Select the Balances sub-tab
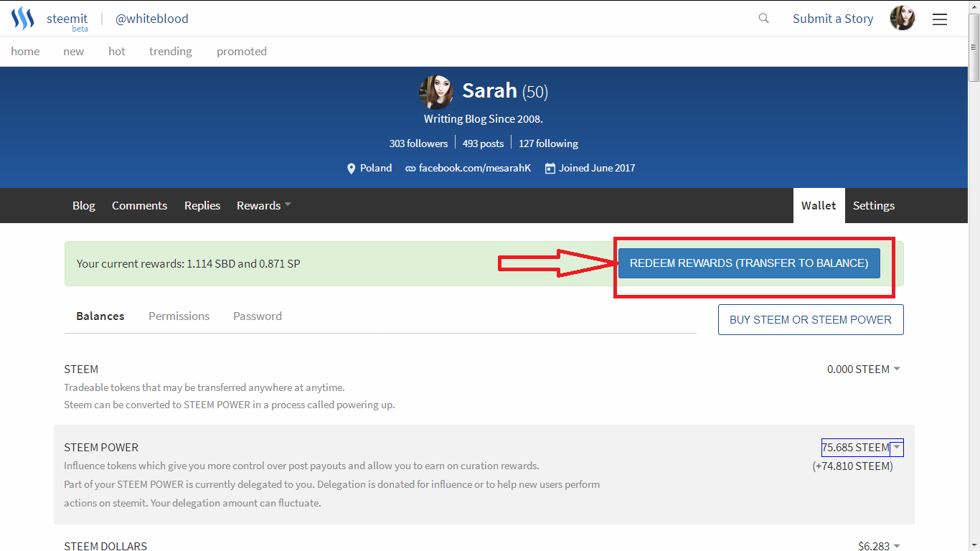This screenshot has width=980, height=551. tap(100, 316)
